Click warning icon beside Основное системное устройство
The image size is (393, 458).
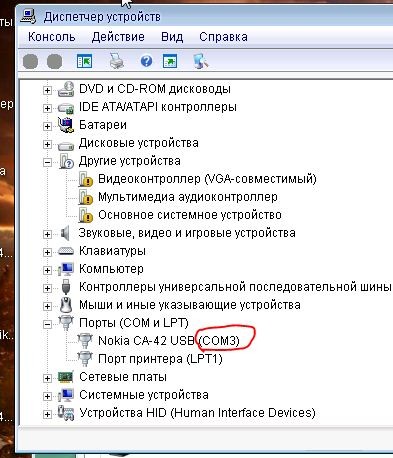click(x=85, y=215)
